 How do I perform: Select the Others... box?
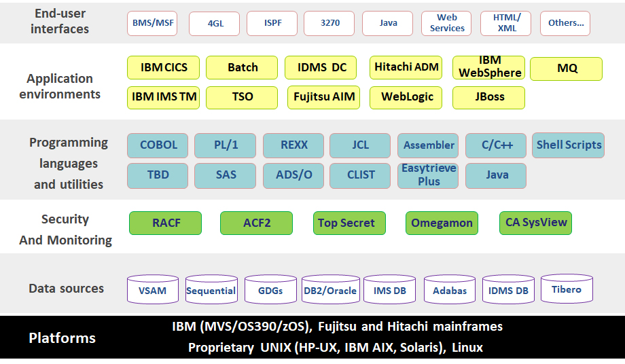(x=565, y=23)
